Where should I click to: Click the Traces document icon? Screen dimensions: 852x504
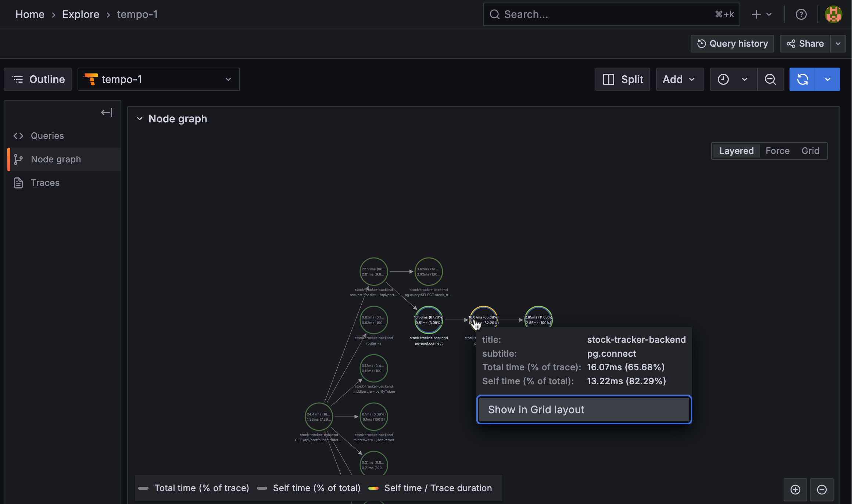pyautogui.click(x=18, y=183)
